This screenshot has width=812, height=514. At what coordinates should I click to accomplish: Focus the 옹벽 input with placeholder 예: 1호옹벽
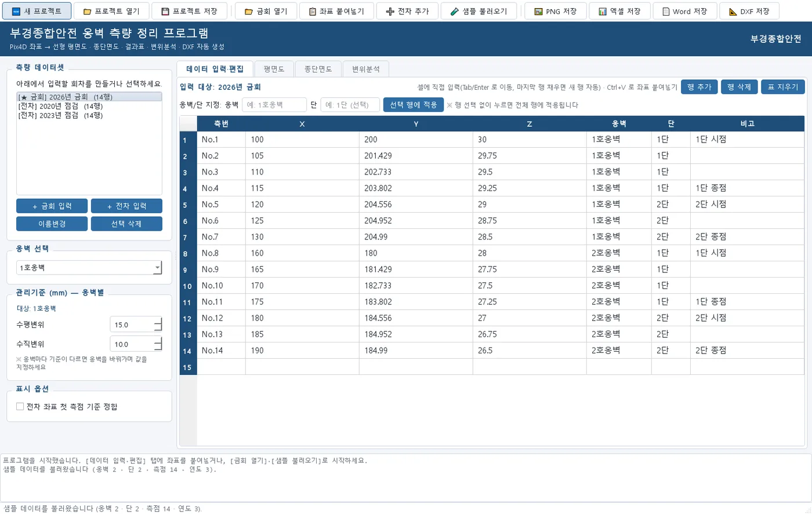click(x=274, y=105)
